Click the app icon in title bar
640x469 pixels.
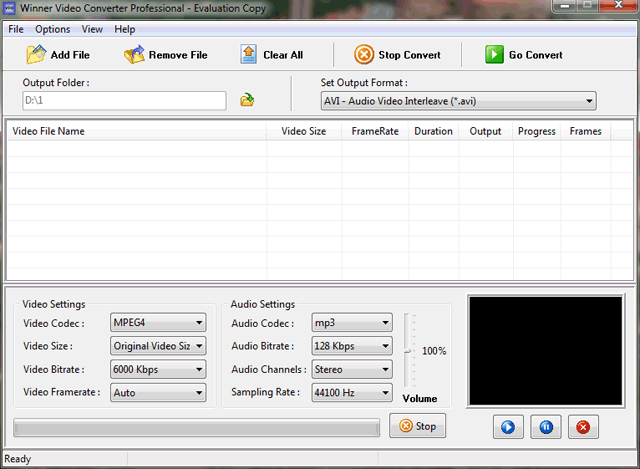point(9,8)
